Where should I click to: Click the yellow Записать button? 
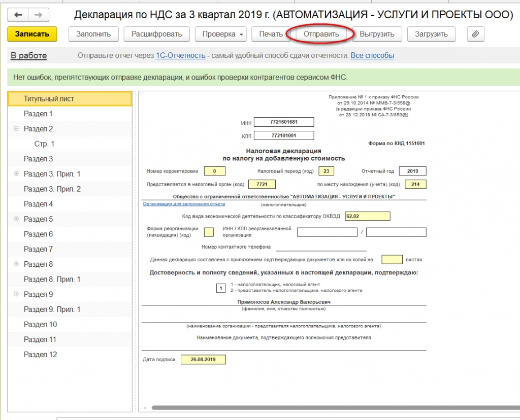[x=32, y=34]
